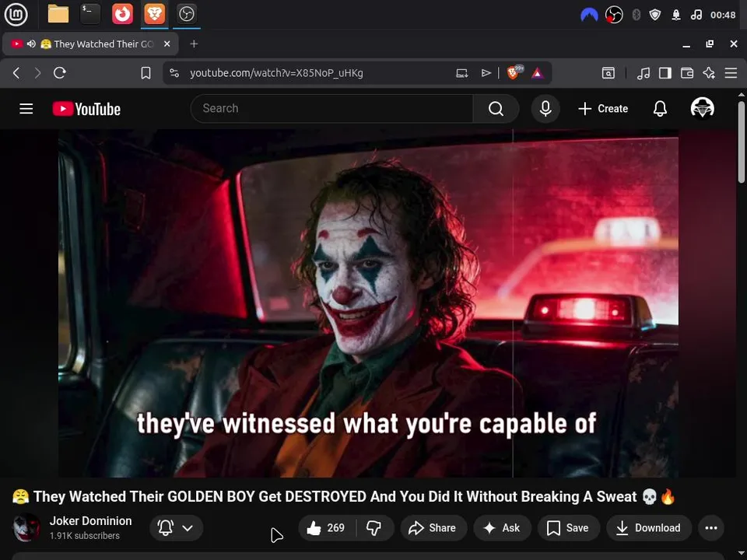This screenshot has height=560, width=747.
Task: Reload the current YouTube page
Action: coord(60,73)
